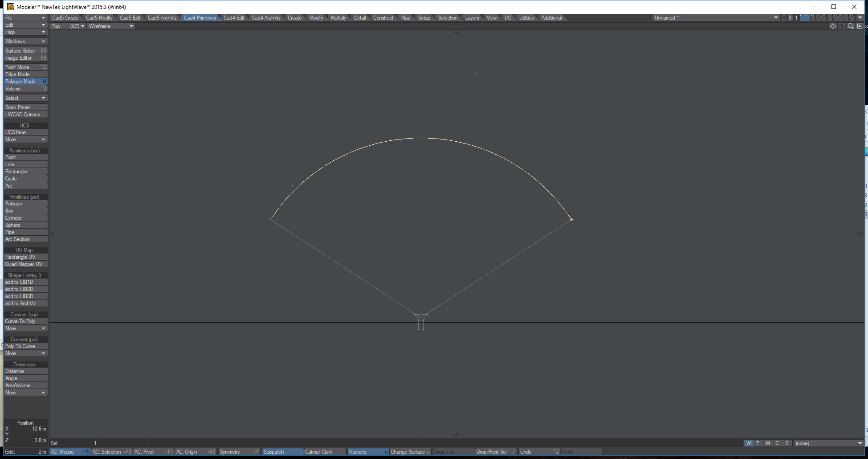Select the T texture map button
The image size is (868, 459).
click(758, 443)
